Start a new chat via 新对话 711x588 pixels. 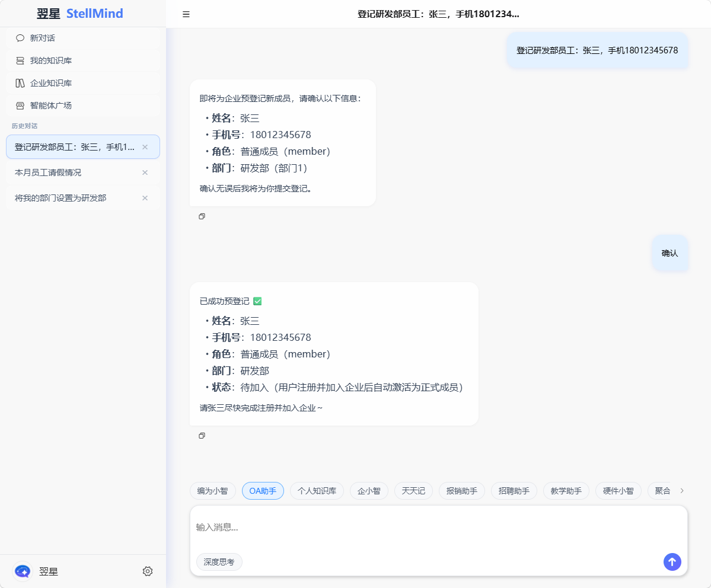point(83,38)
